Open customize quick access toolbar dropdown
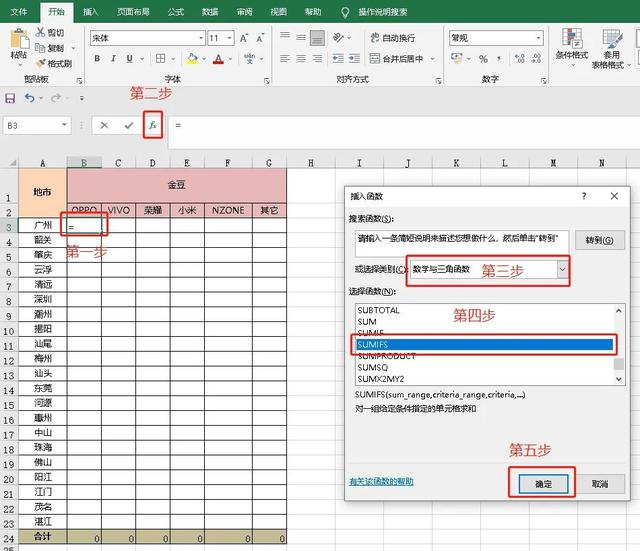 pos(82,98)
